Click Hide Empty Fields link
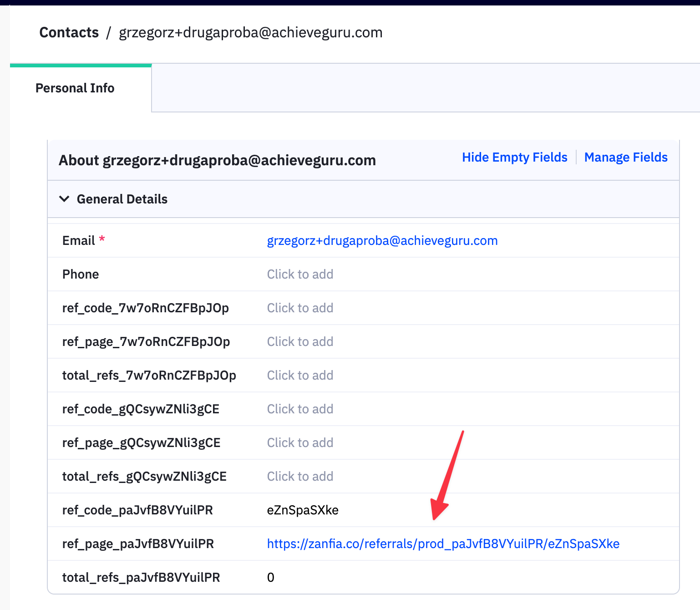The width and height of the screenshot is (700, 610). click(514, 158)
